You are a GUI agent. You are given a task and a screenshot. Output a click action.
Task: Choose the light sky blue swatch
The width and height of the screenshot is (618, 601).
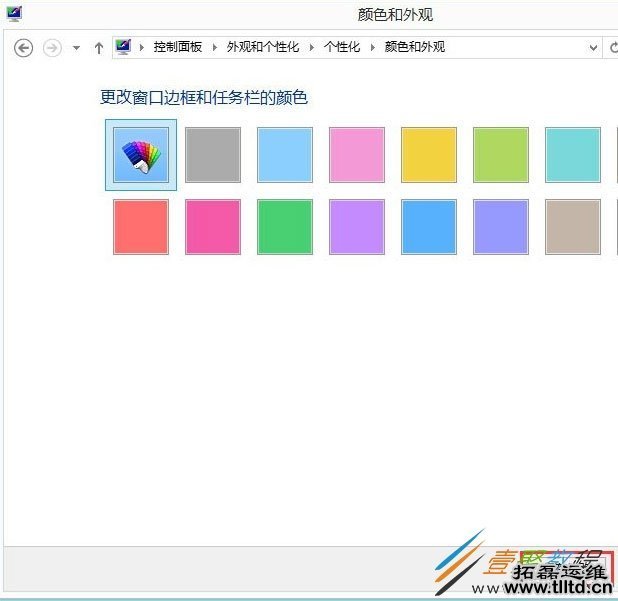click(285, 155)
